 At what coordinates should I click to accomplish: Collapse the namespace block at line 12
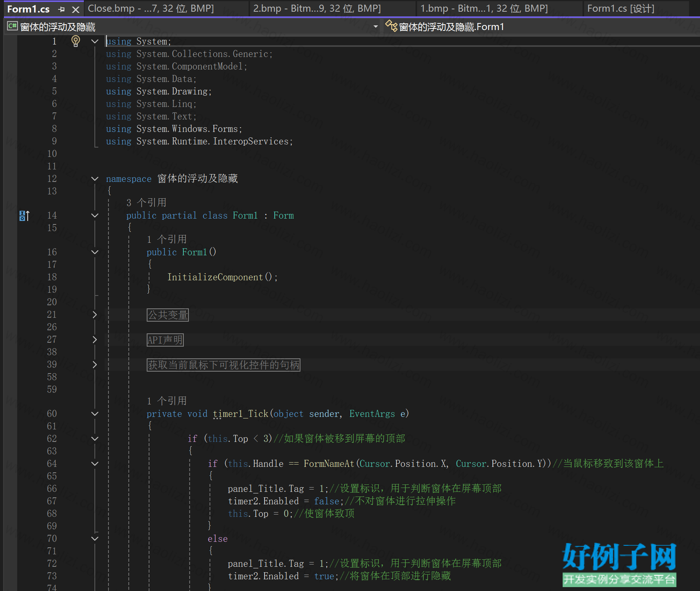[x=95, y=179]
